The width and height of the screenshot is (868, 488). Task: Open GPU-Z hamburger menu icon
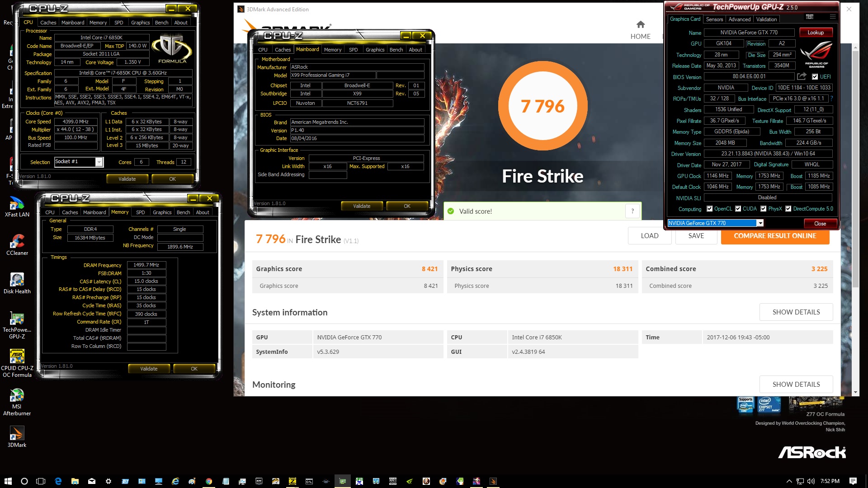point(832,17)
